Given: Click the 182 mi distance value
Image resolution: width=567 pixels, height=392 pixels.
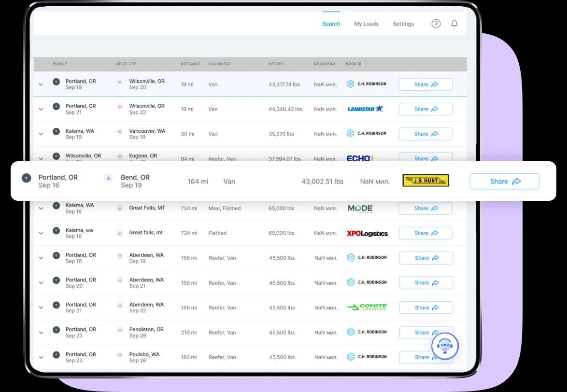Looking at the screenshot, I should pyautogui.click(x=189, y=357).
